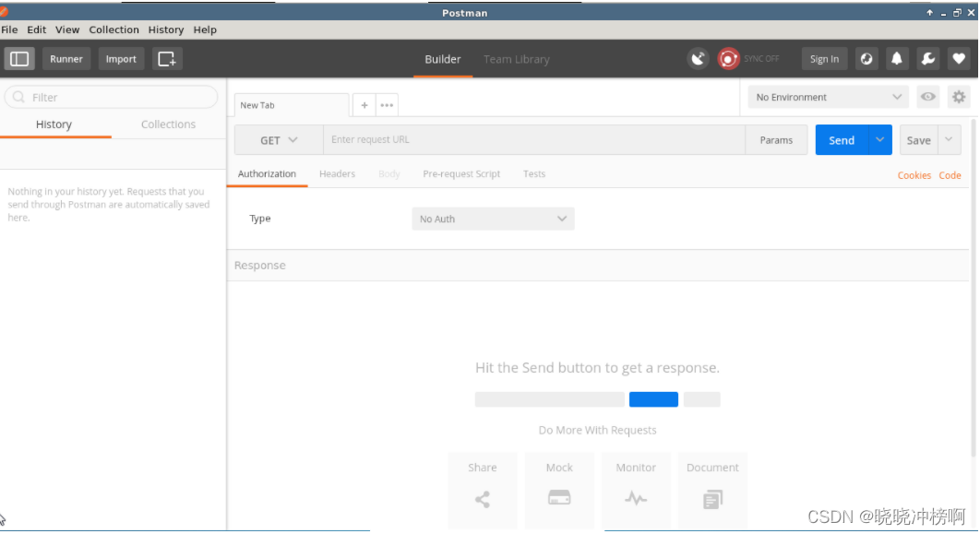Toggle the sidebar panel icon
This screenshot has width=980, height=534.
19,59
